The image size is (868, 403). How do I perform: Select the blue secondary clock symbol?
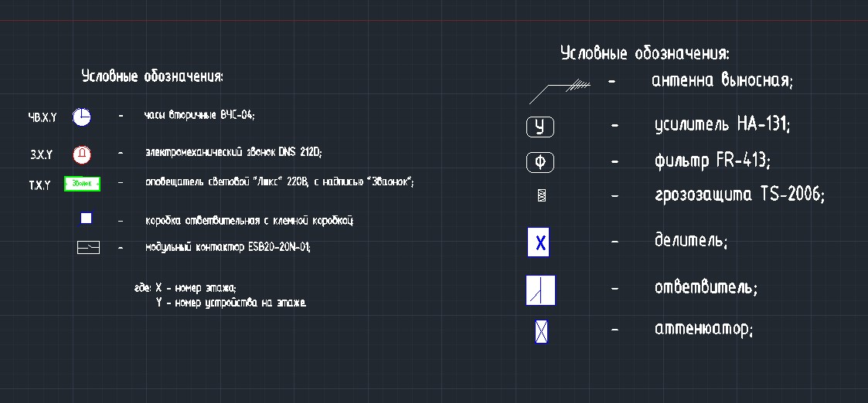[81, 117]
